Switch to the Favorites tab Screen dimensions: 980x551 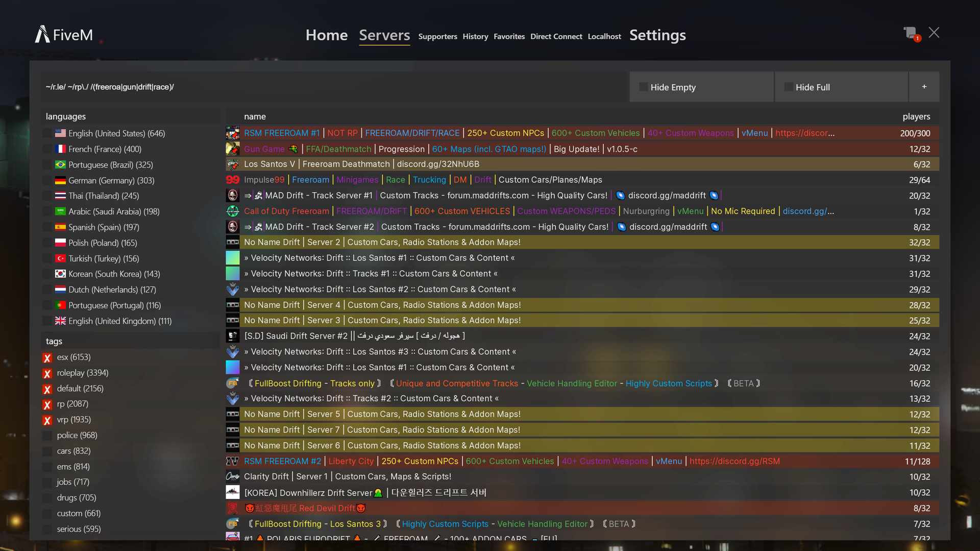pyautogui.click(x=509, y=37)
